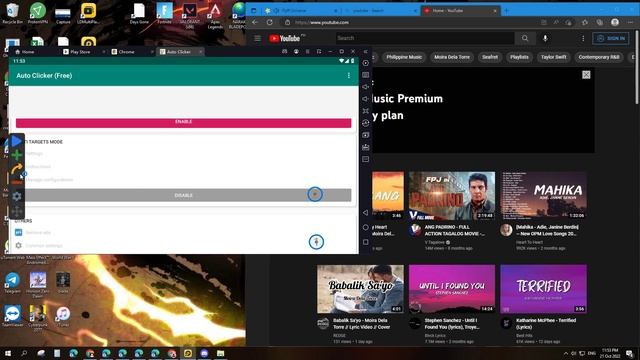Focus the YouTube search field
The image size is (640, 360).
pyautogui.click(x=424, y=38)
